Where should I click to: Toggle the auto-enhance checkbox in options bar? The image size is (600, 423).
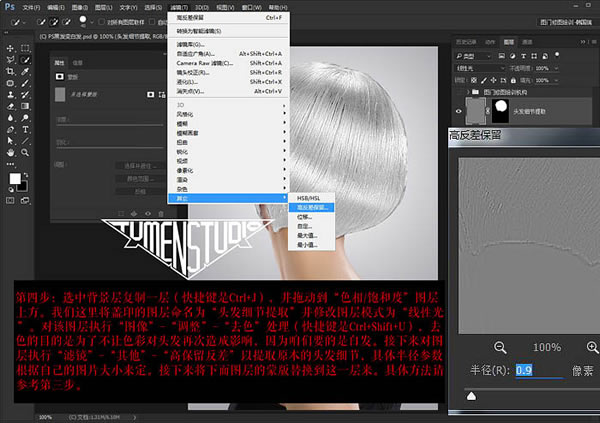coord(152,22)
